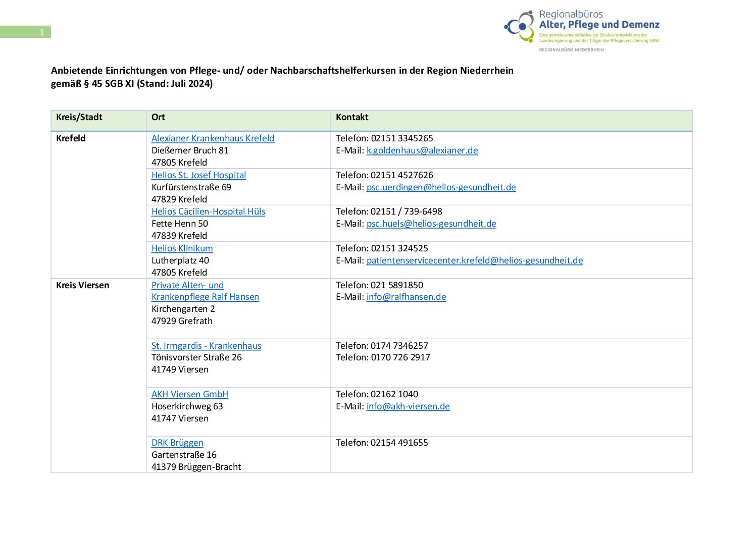Open the Alexianer Krankenhaus Krefeld link

coord(213,138)
